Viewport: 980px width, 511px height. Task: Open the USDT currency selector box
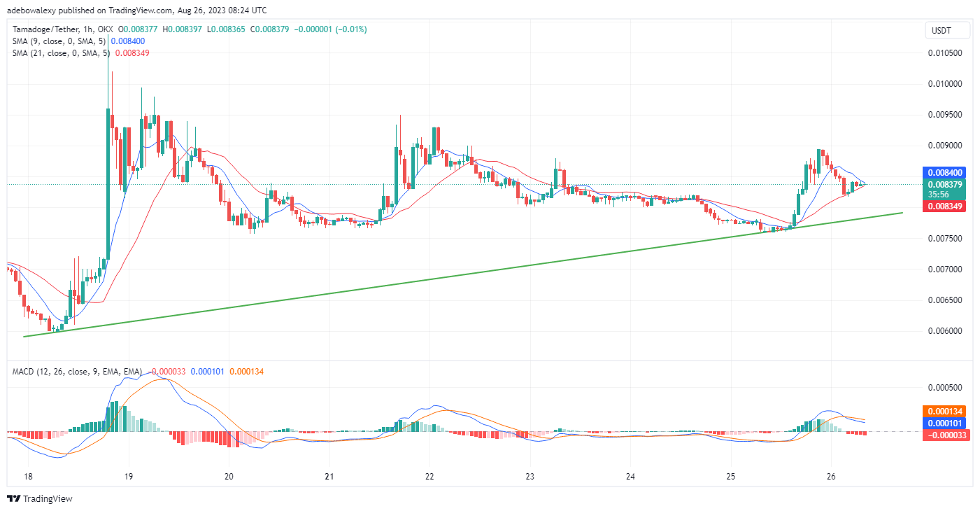pyautogui.click(x=949, y=30)
